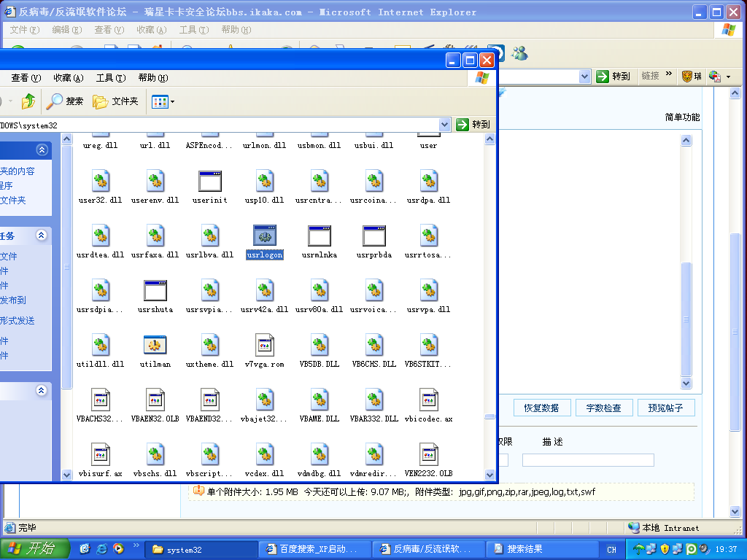Expand the IE address bar dropdown
747x560 pixels.
pos(584,76)
